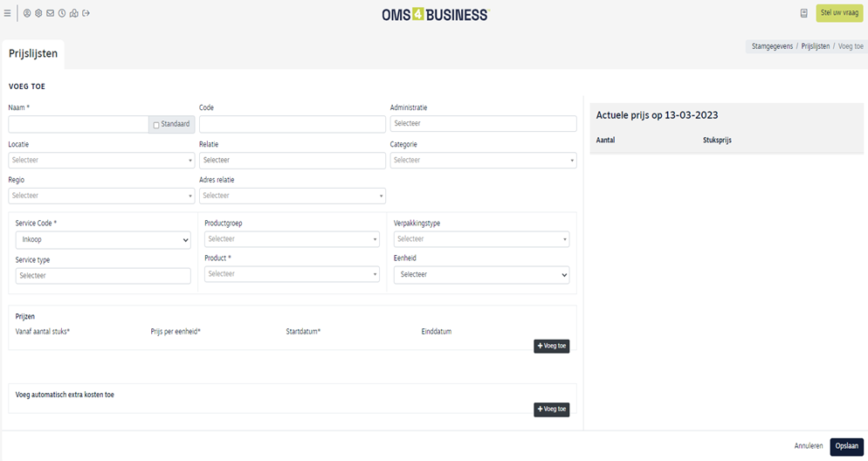Expand the Verpakkingstype dropdown
Viewport: 868px width, 461px height.
click(481, 239)
